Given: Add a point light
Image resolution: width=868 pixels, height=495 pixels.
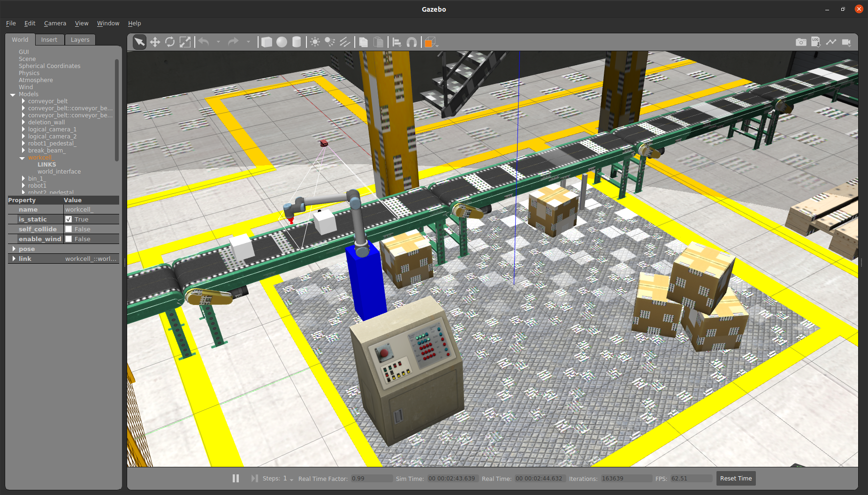Looking at the screenshot, I should click(315, 42).
